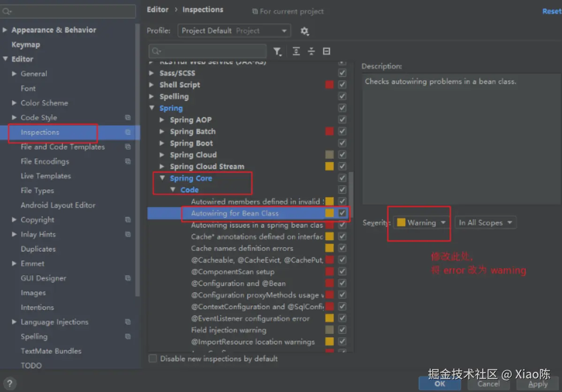Click project-level icon beside File and Code Templates
The image size is (562, 392).
coord(128,147)
